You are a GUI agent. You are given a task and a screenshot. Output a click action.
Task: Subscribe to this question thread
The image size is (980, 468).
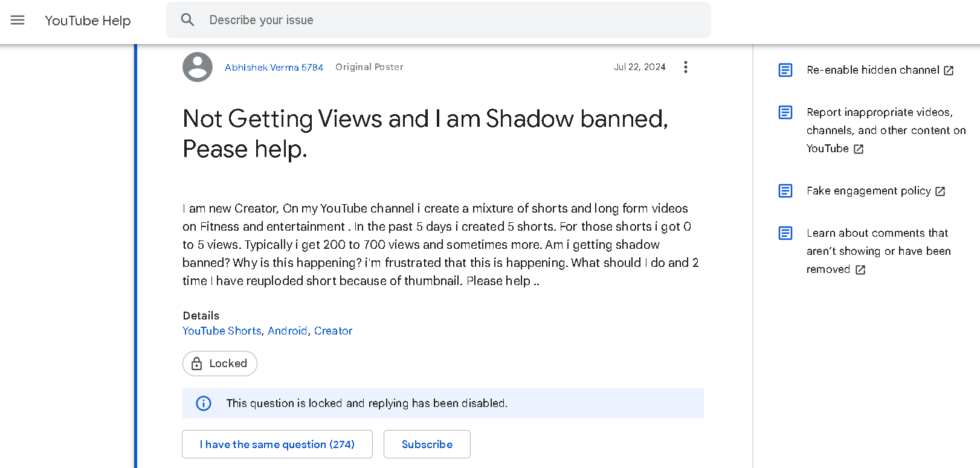point(427,444)
